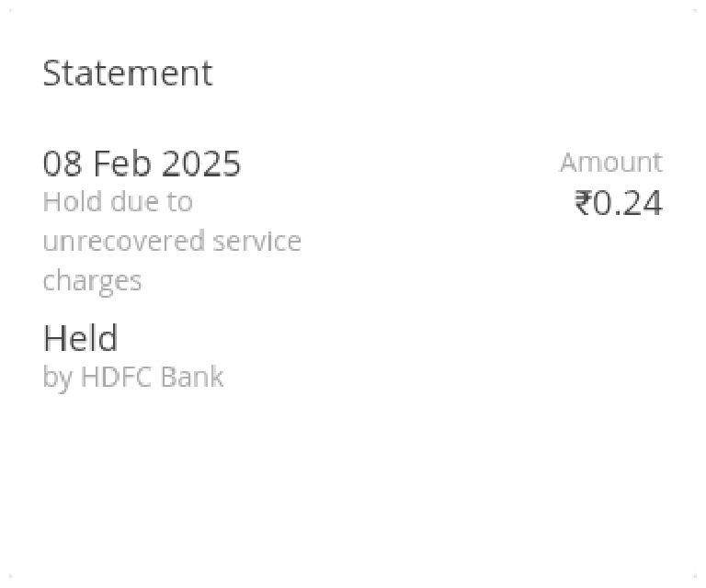
Task: Click the Statement heading
Action: tap(128, 73)
